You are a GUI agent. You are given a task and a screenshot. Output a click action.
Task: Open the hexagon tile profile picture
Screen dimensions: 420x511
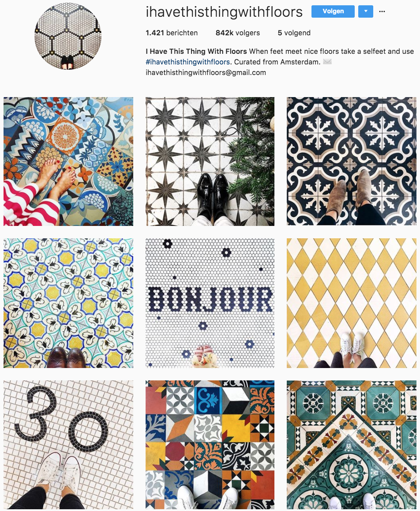[x=68, y=36]
